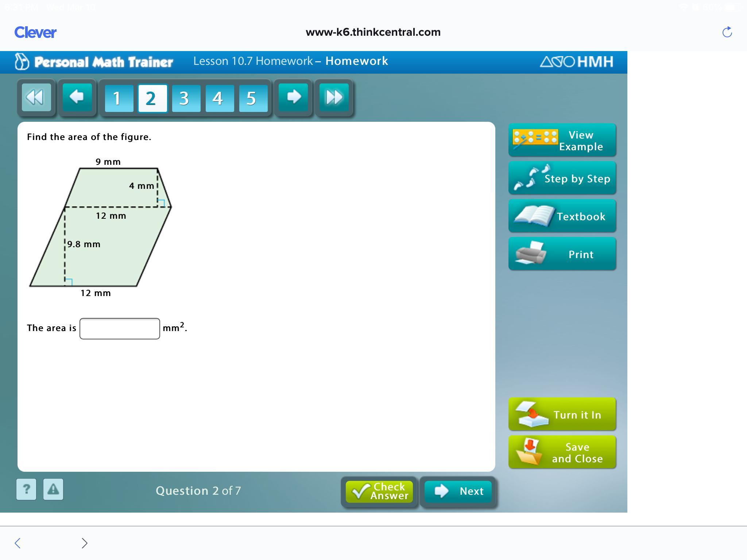Open the Step by Step guide
The image size is (747, 560).
(562, 178)
